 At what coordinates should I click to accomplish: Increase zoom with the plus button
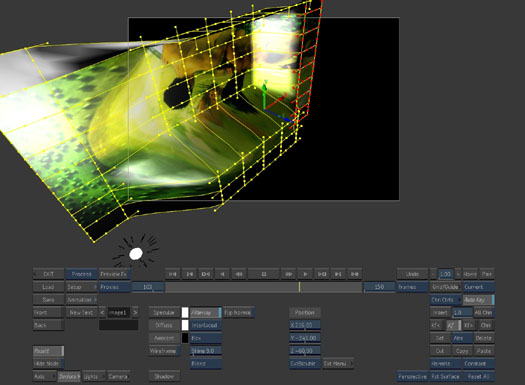(458, 274)
